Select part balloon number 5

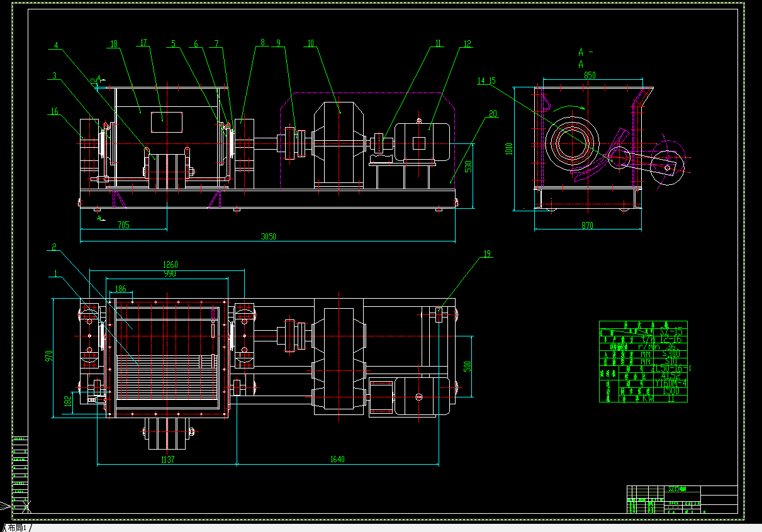[x=173, y=44]
